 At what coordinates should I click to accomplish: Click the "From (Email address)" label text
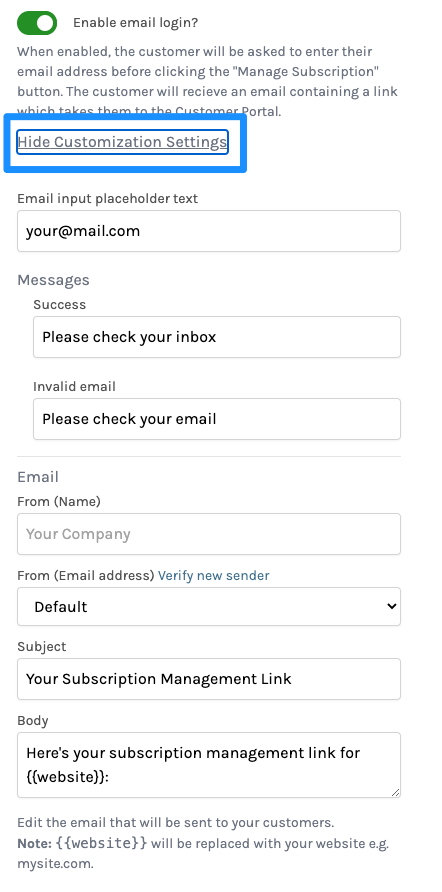pos(86,575)
